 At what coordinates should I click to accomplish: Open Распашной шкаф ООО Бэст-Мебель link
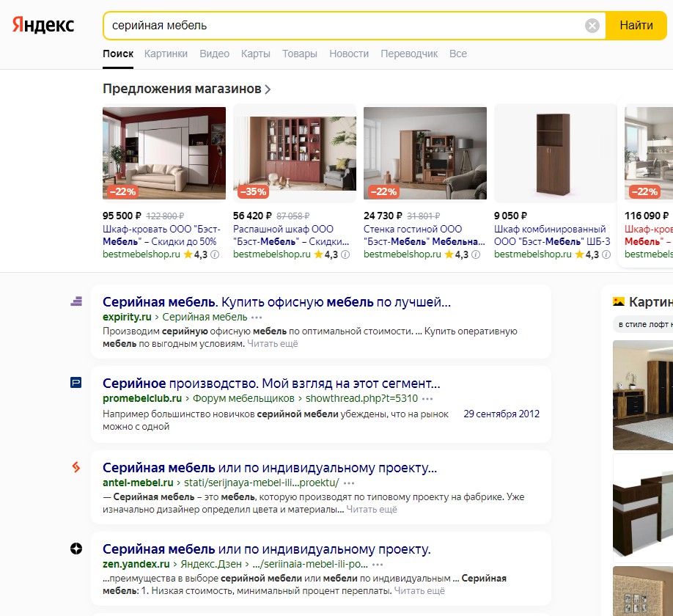[x=291, y=235]
